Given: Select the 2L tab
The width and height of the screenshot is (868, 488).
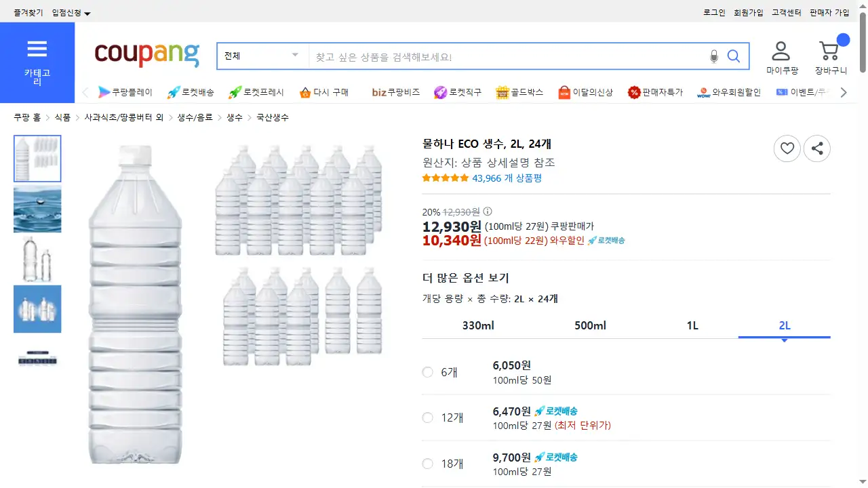Looking at the screenshot, I should tap(785, 326).
